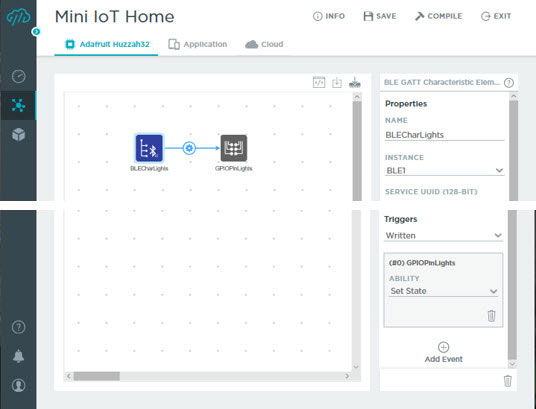This screenshot has width=536, height=409.
Task: Open the cube package icon in sidebar
Action: point(18,135)
